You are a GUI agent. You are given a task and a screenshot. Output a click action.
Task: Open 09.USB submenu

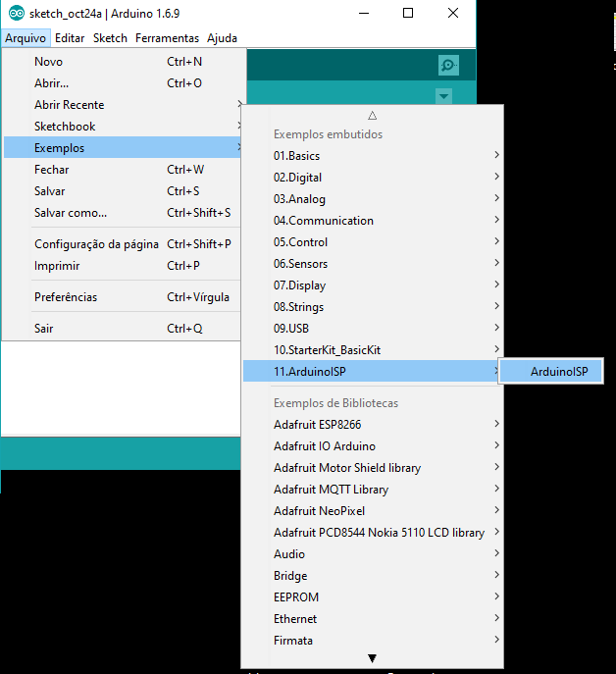pos(373,328)
